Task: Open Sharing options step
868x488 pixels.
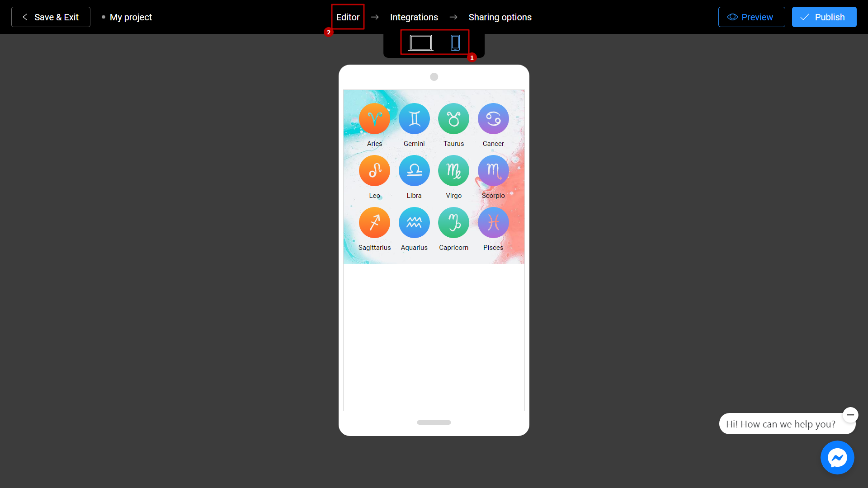Action: pos(500,17)
